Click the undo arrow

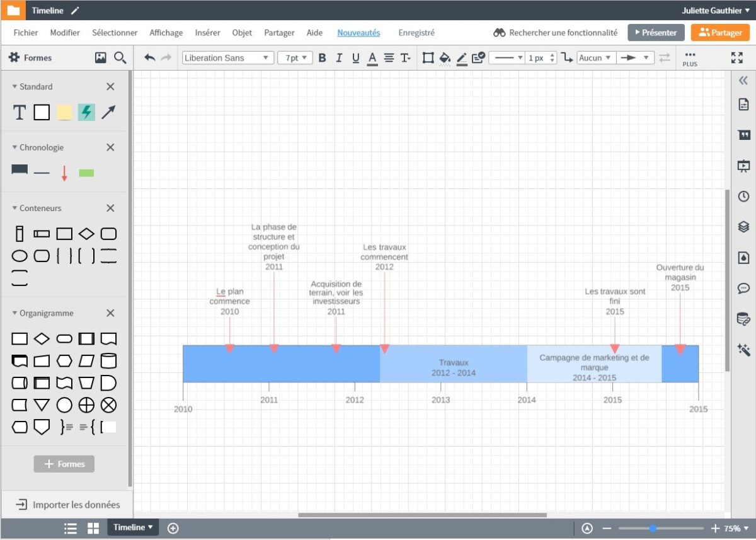149,57
